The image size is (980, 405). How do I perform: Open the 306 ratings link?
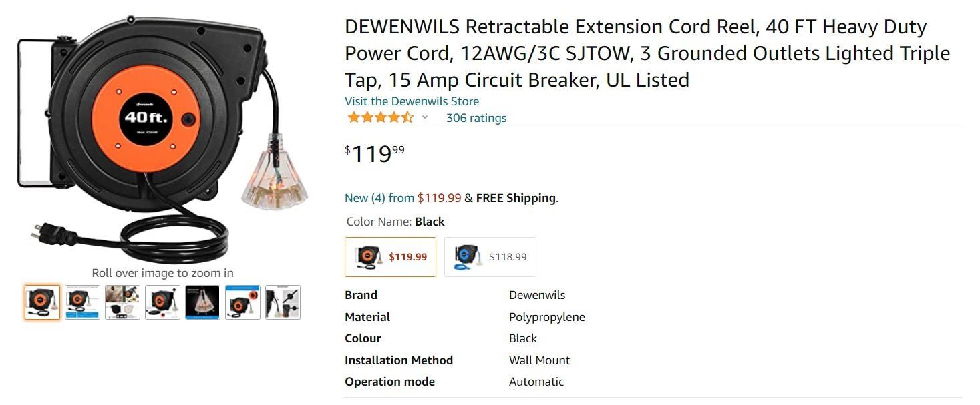coord(476,118)
